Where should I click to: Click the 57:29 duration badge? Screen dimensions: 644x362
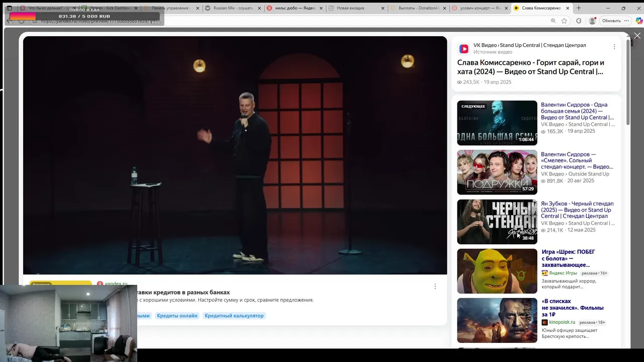[528, 189]
